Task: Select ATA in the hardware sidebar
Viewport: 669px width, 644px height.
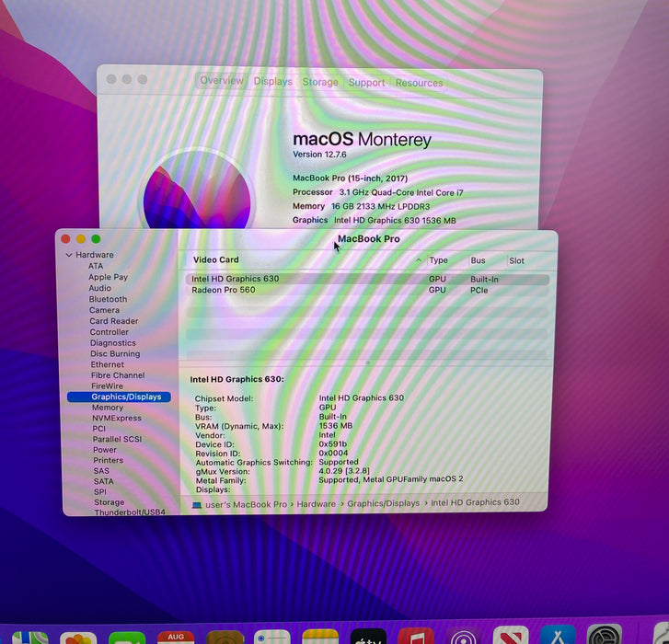Action: coord(96,266)
